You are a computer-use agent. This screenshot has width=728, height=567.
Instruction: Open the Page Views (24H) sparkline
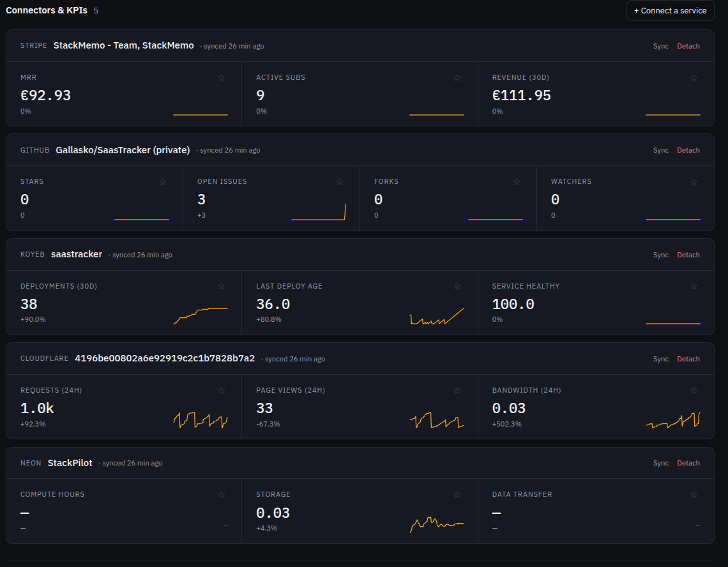tap(437, 420)
